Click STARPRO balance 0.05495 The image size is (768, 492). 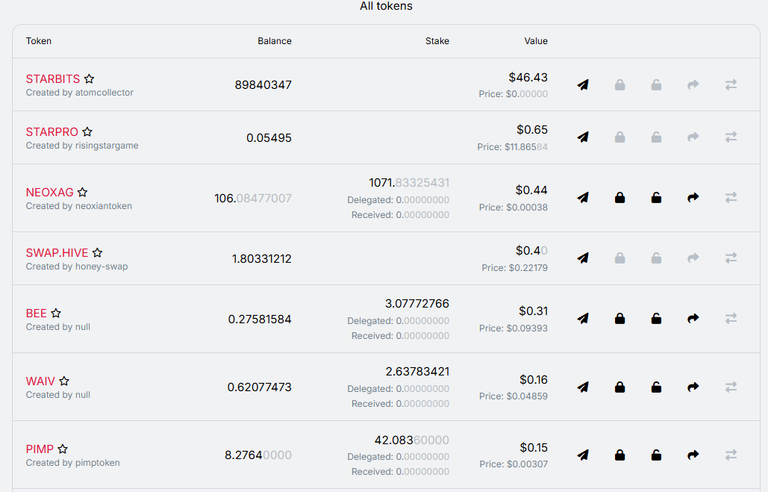269,138
